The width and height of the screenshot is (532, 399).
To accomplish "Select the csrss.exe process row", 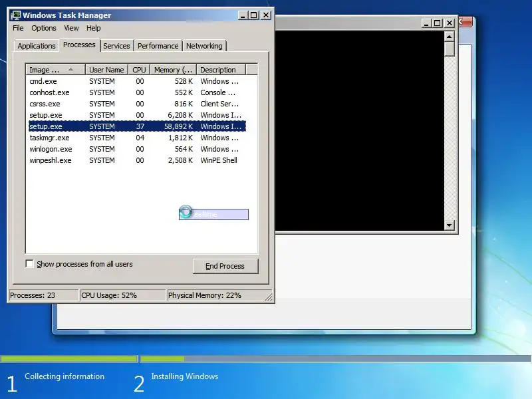I will click(137, 104).
